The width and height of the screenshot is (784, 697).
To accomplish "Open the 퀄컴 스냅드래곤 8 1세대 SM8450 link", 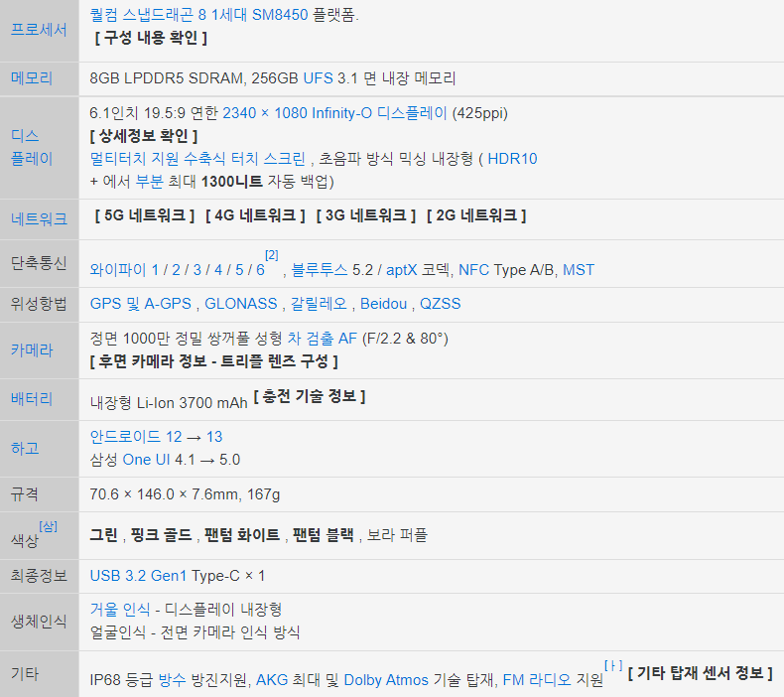I will pos(198,15).
